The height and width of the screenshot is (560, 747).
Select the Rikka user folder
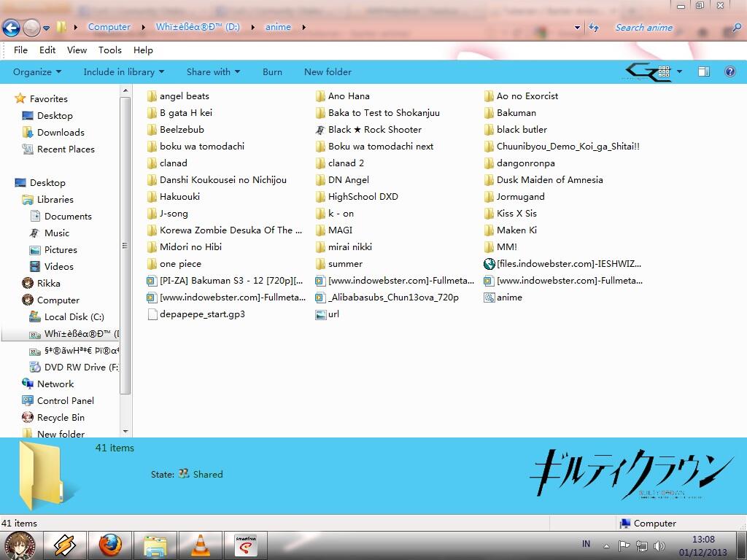49,284
